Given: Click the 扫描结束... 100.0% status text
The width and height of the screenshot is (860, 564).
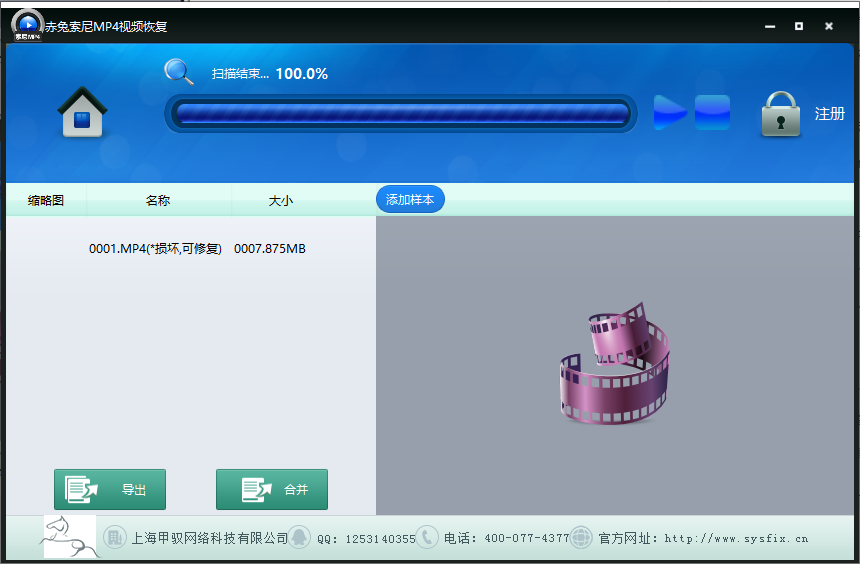Looking at the screenshot, I should pos(270,74).
